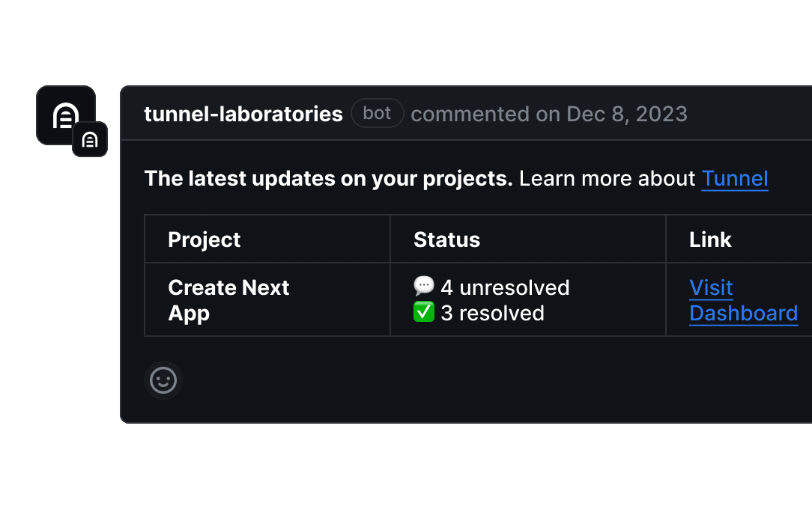Click the reaction smiley face circle
Viewport: 812px width, 509px height.
163,380
